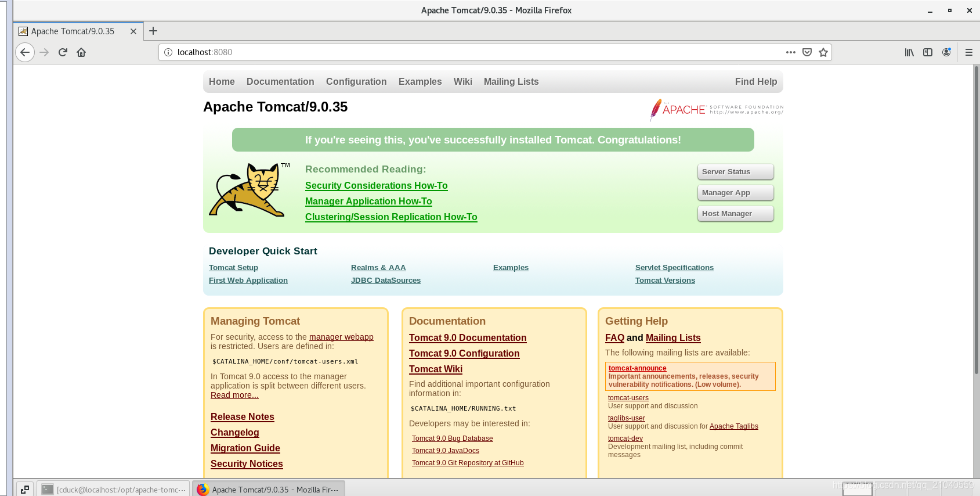Open Tomcat Wiki link
This screenshot has width=980, height=496.
click(436, 369)
